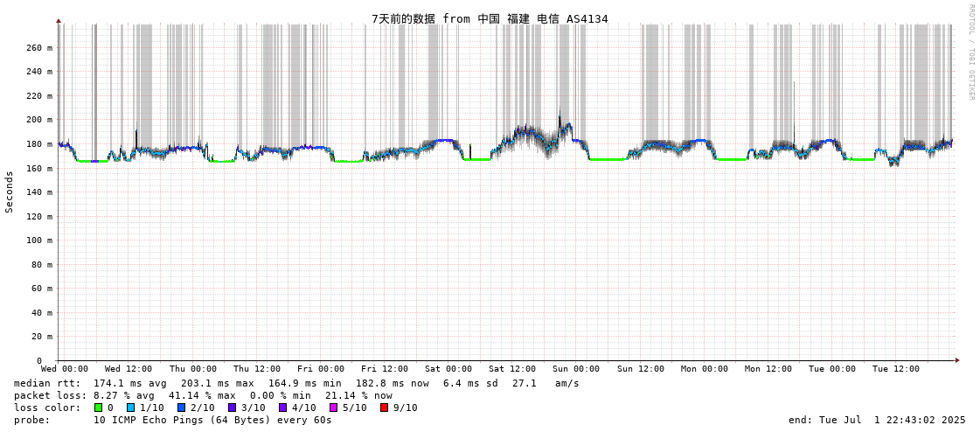The width and height of the screenshot is (980, 432).
Task: Select the '27.1 am/s' value
Action: (546, 383)
